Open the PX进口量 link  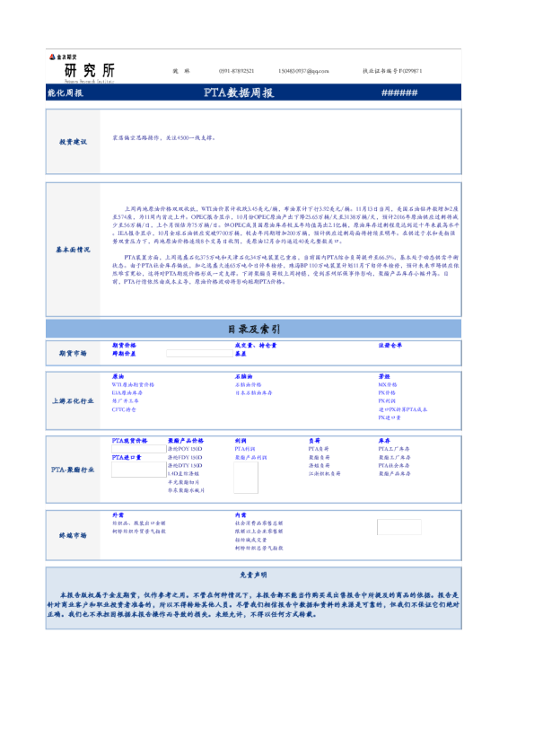pos(390,418)
